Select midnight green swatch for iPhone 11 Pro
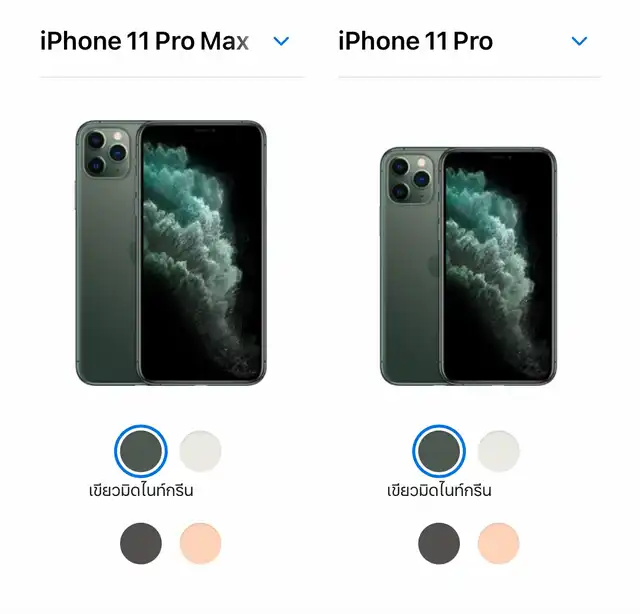Image resolution: width=640 pixels, height=614 pixels. pos(439,451)
